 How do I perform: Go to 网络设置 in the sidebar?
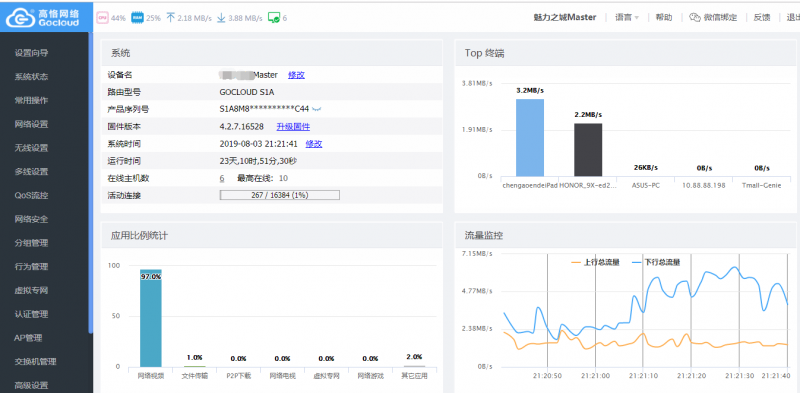(x=32, y=125)
